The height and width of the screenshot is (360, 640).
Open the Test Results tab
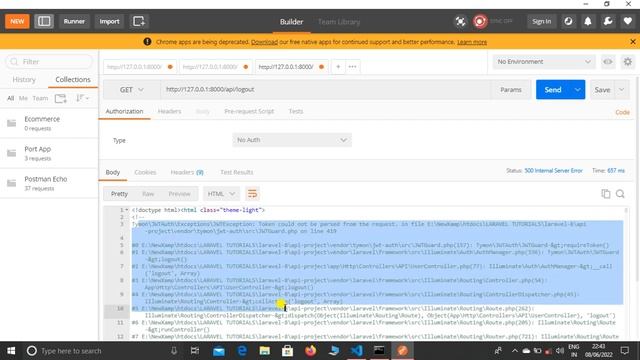[x=237, y=172]
